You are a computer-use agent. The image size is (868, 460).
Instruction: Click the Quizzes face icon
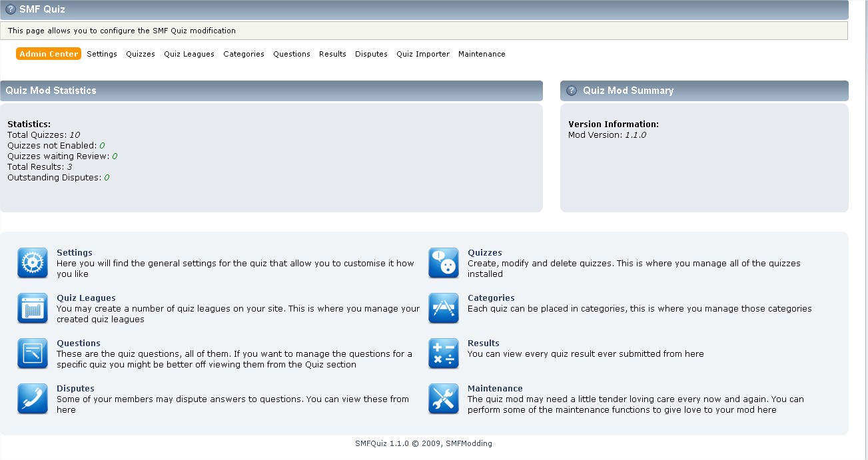tap(444, 263)
